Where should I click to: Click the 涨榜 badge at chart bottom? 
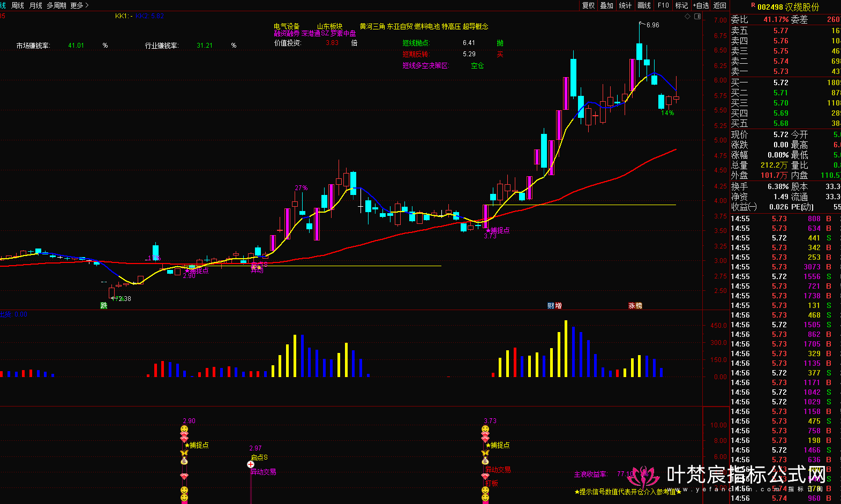pyautogui.click(x=635, y=305)
